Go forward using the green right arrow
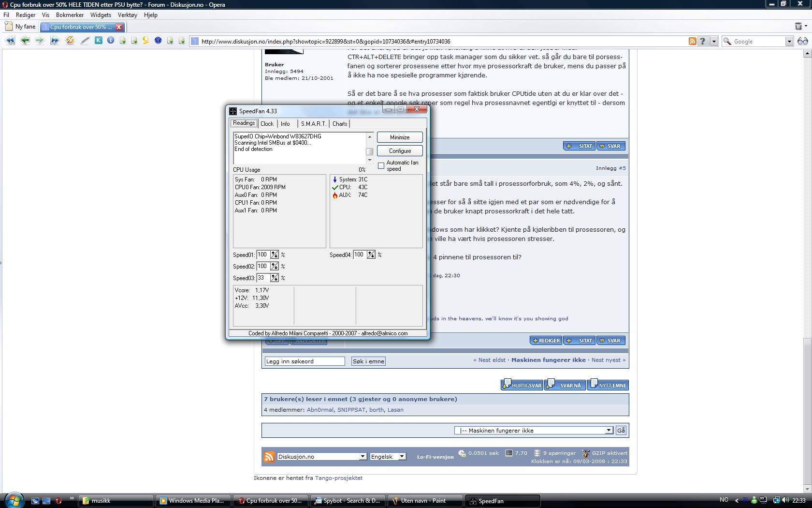 tap(40, 41)
